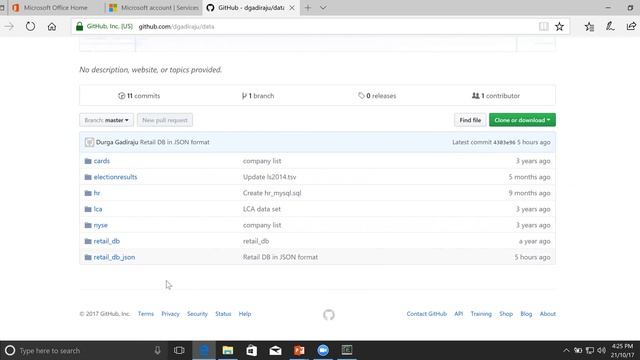Click the About footer link
Screen dimensions: 640x360
point(548,314)
